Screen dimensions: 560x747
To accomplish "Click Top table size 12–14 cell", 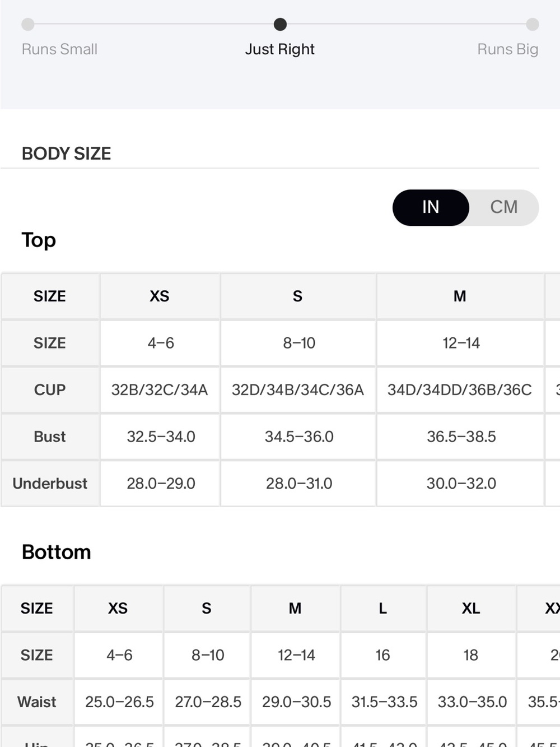I will (x=461, y=343).
